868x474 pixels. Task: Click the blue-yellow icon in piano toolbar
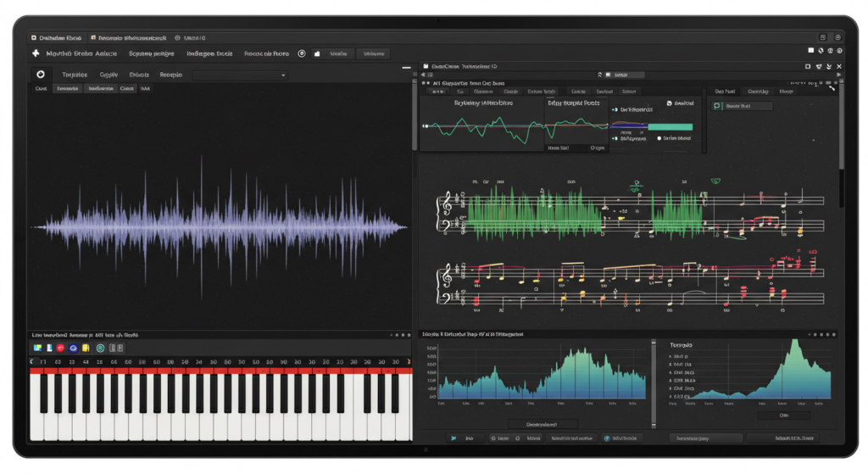(x=37, y=348)
